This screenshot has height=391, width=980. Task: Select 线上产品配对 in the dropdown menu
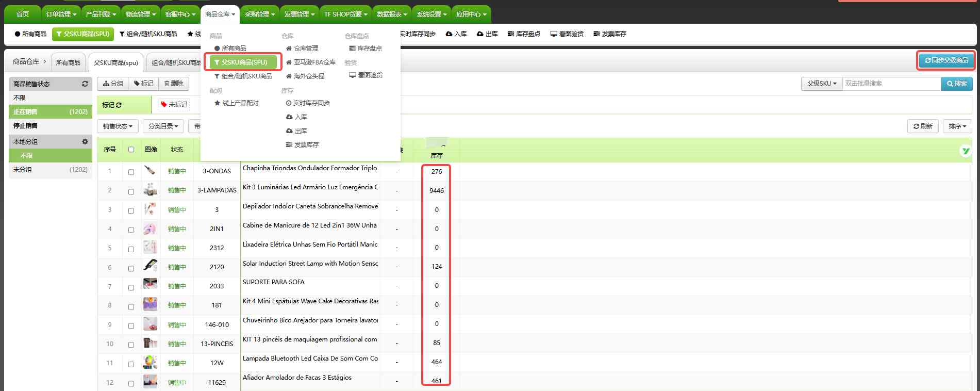(237, 103)
